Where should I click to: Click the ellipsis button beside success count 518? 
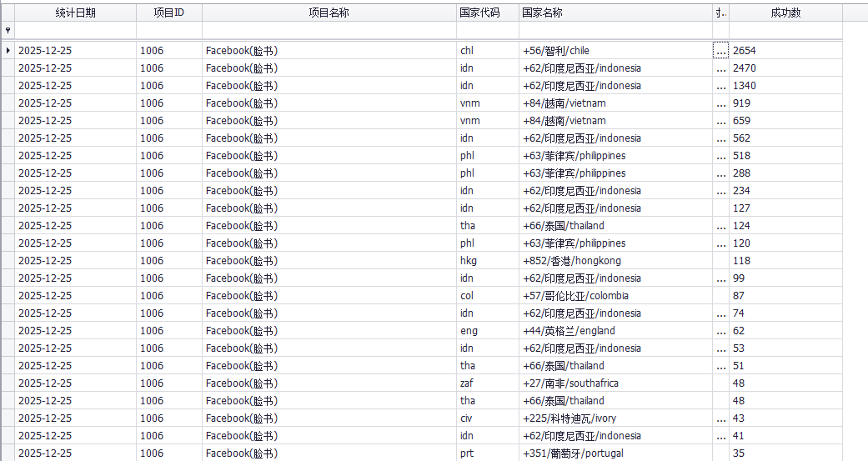721,156
